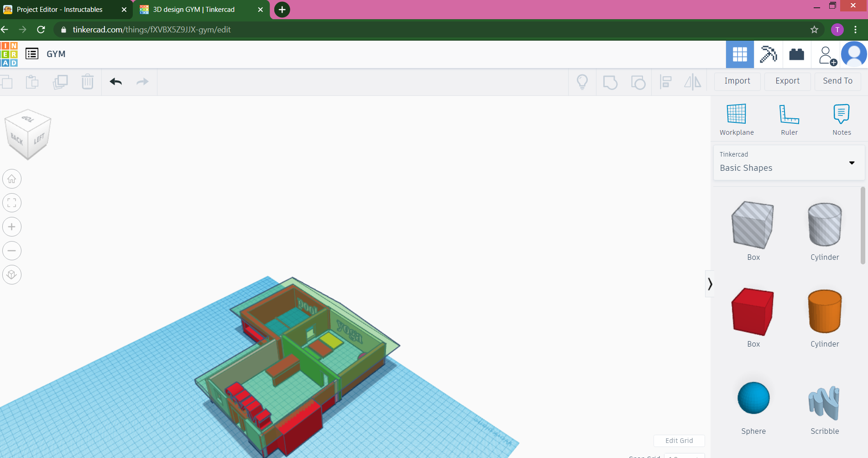
Task: Open the Chrome three-dot menu
Action: point(855,30)
